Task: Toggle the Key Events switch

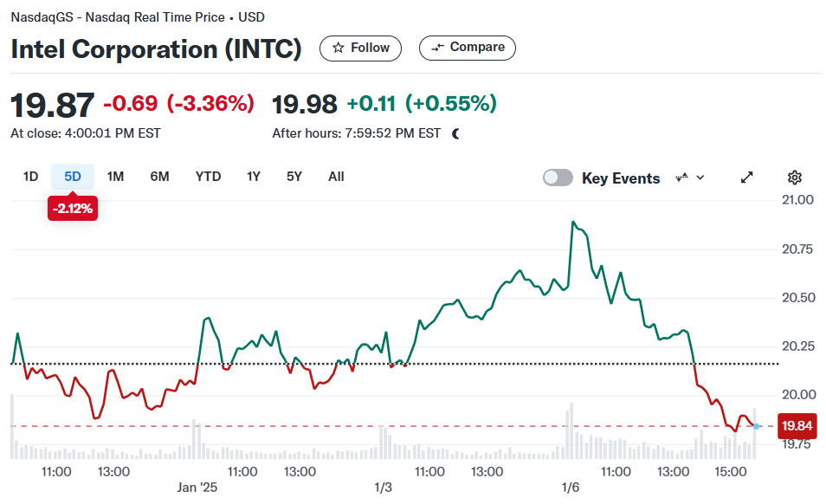Action: [x=558, y=178]
